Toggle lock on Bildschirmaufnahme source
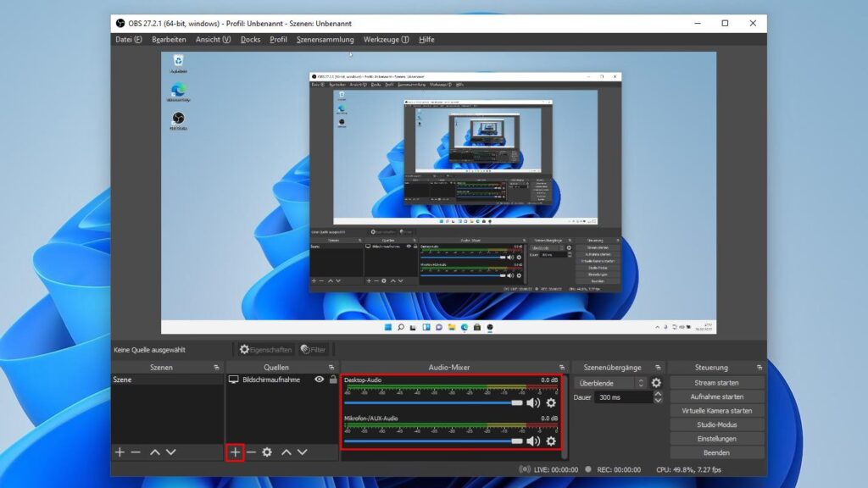868x488 pixels. click(x=333, y=380)
